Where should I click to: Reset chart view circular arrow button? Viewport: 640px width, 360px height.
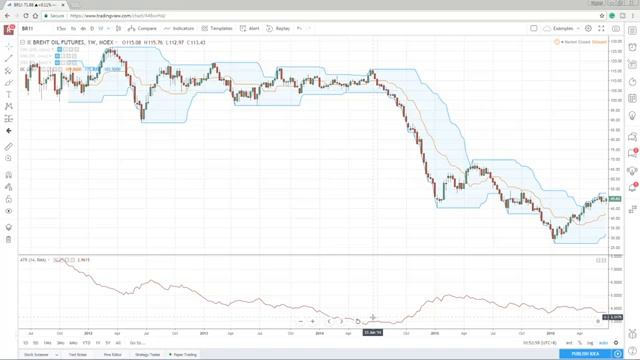click(x=358, y=322)
